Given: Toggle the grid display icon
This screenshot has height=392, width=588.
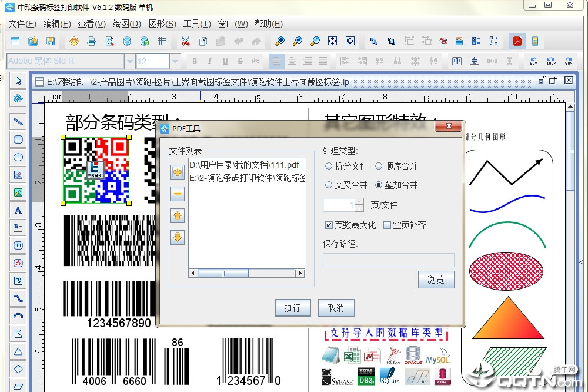Looking at the screenshot, I should [x=162, y=41].
